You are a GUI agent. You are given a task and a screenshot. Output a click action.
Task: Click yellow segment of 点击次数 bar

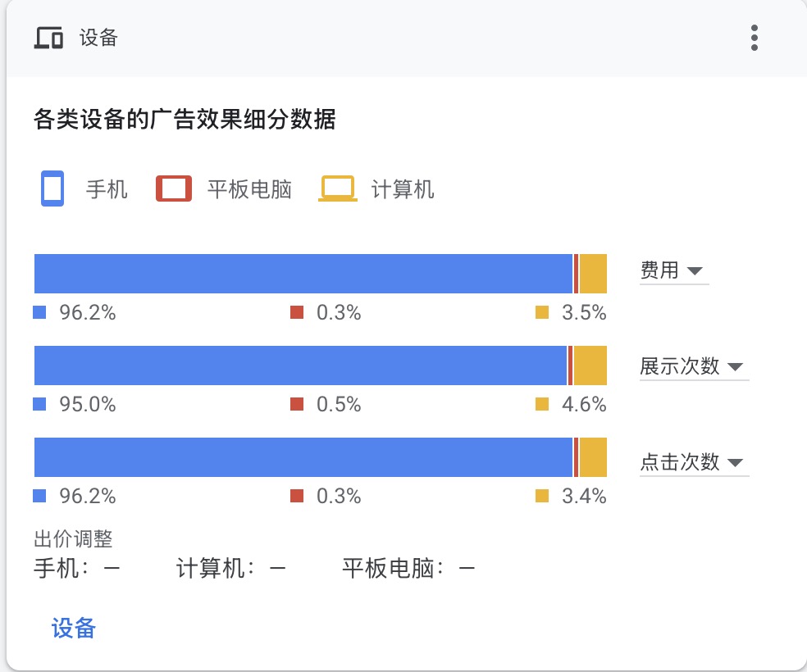[x=593, y=457]
